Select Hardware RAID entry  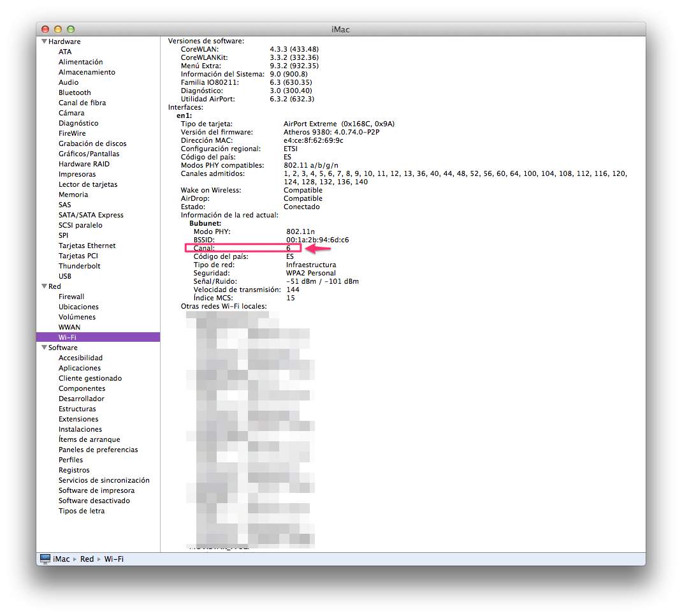coord(84,164)
